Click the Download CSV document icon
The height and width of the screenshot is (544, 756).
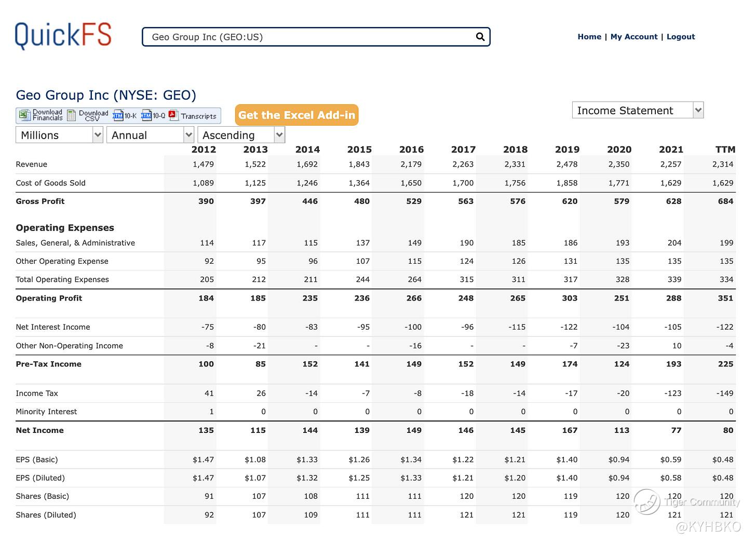pyautogui.click(x=72, y=115)
